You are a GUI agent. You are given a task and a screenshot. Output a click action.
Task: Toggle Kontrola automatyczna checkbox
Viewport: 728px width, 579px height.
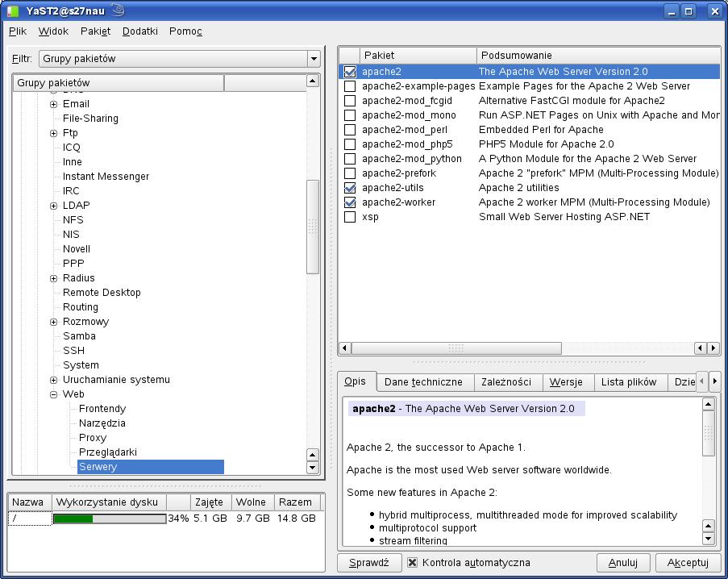pyautogui.click(x=412, y=563)
